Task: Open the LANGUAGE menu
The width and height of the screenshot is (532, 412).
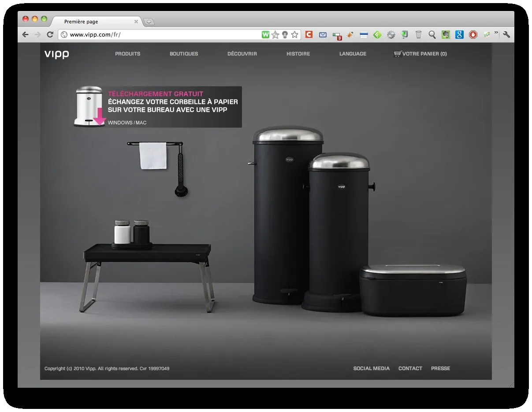Action: coord(353,54)
